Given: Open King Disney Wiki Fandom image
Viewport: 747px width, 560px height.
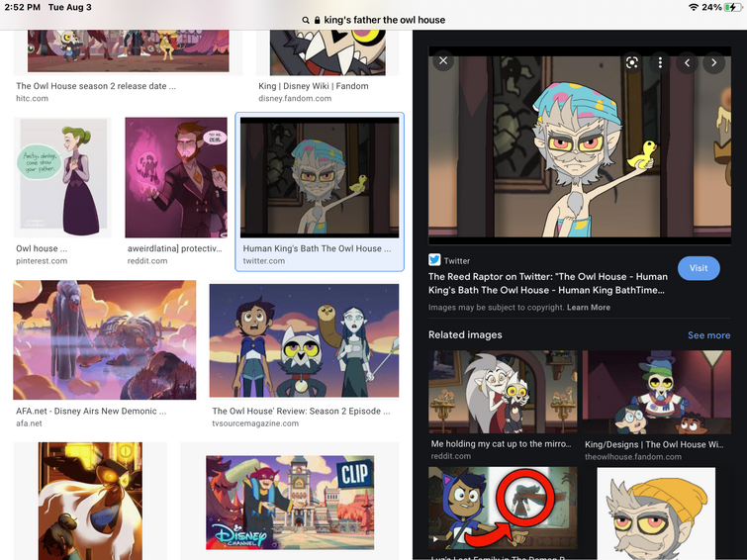Looking at the screenshot, I should [327, 52].
